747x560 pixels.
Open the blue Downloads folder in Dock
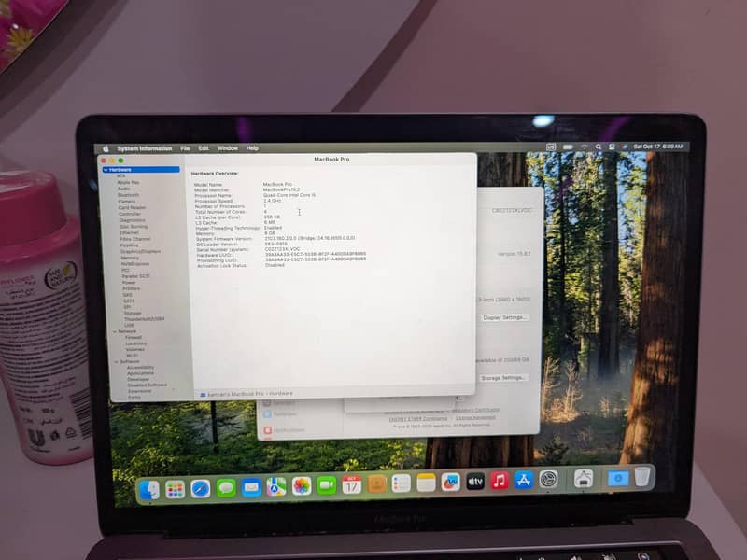coord(618,478)
